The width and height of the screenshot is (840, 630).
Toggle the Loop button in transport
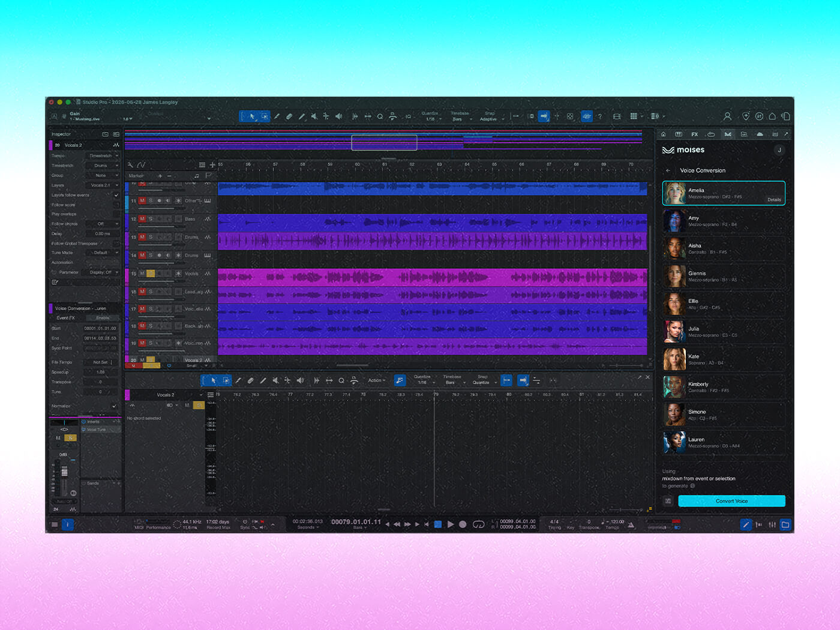[x=478, y=524]
